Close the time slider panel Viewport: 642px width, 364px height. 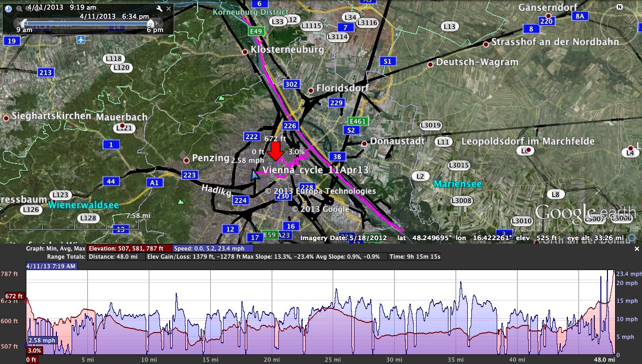tap(169, 9)
